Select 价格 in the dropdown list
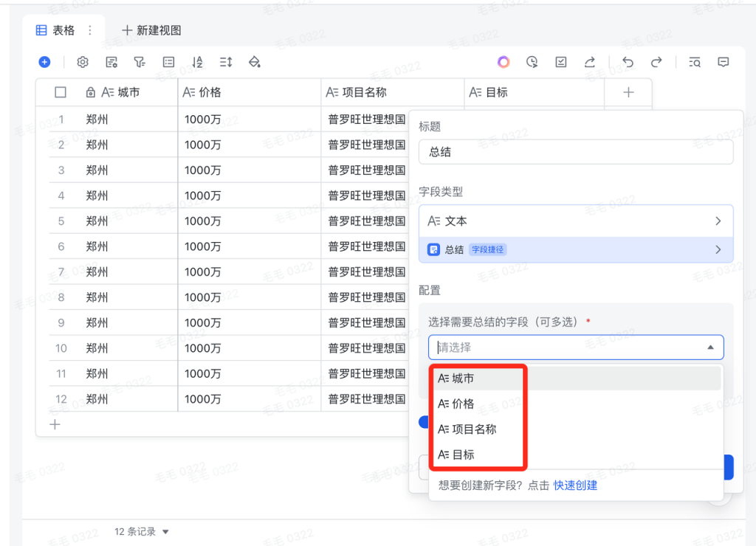756x546 pixels. tap(576, 404)
